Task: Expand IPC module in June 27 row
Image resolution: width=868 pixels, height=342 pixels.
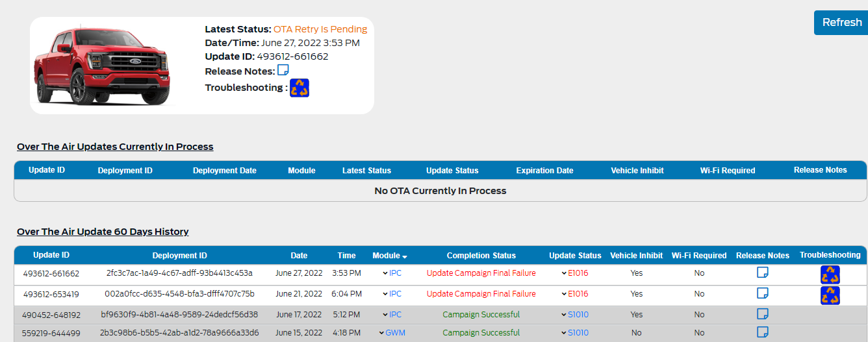Action: point(385,273)
